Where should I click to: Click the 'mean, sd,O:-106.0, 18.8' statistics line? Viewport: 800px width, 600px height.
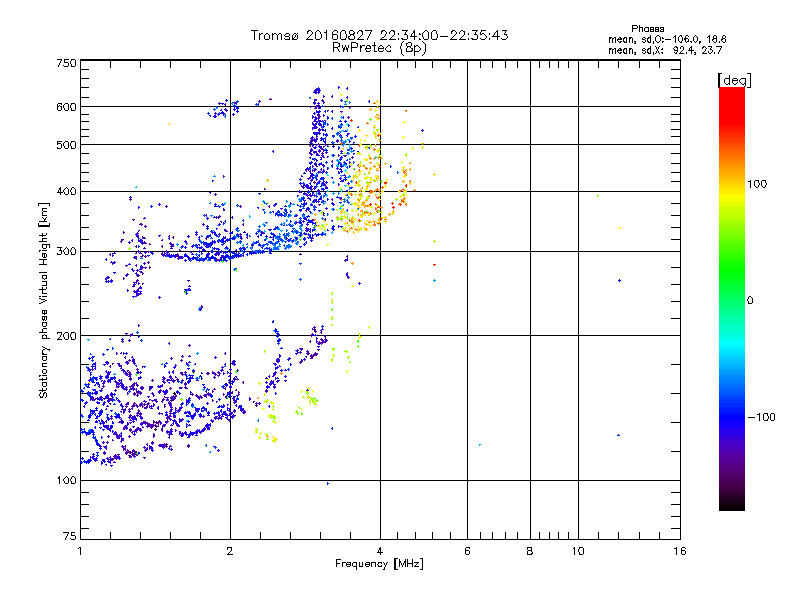[667, 39]
